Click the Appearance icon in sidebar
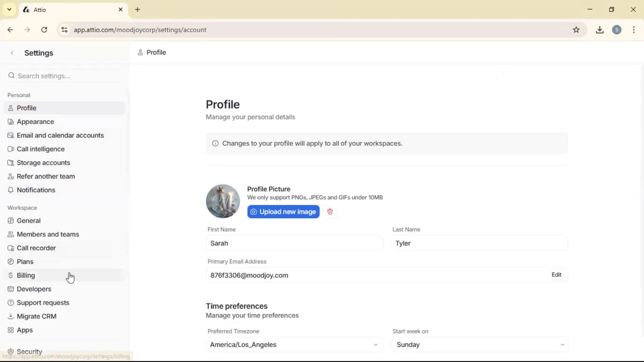Image resolution: width=644 pixels, height=362 pixels. (11, 122)
